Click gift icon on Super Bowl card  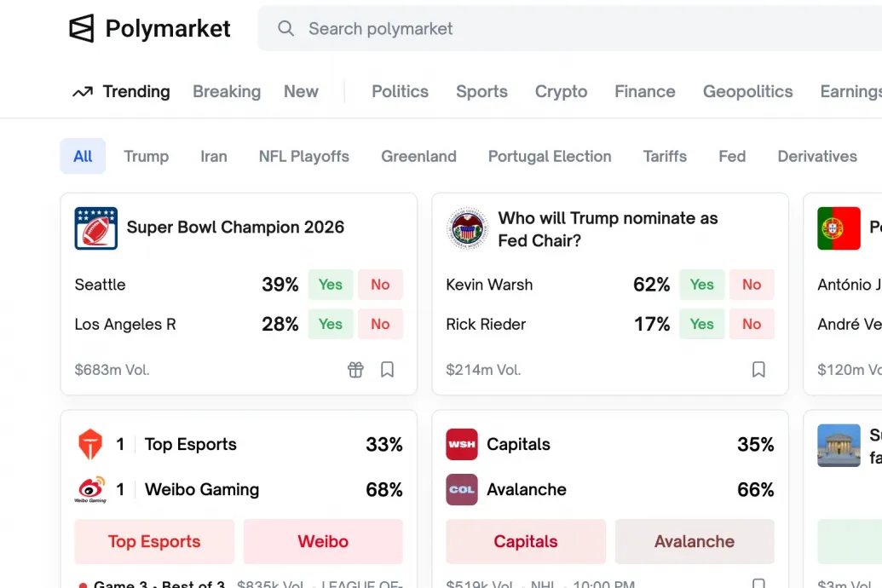pyautogui.click(x=355, y=370)
